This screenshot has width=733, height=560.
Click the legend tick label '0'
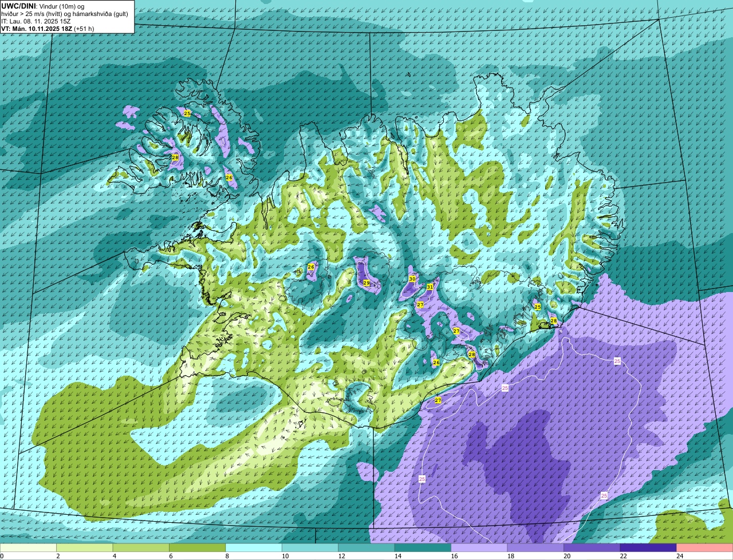[2, 556]
